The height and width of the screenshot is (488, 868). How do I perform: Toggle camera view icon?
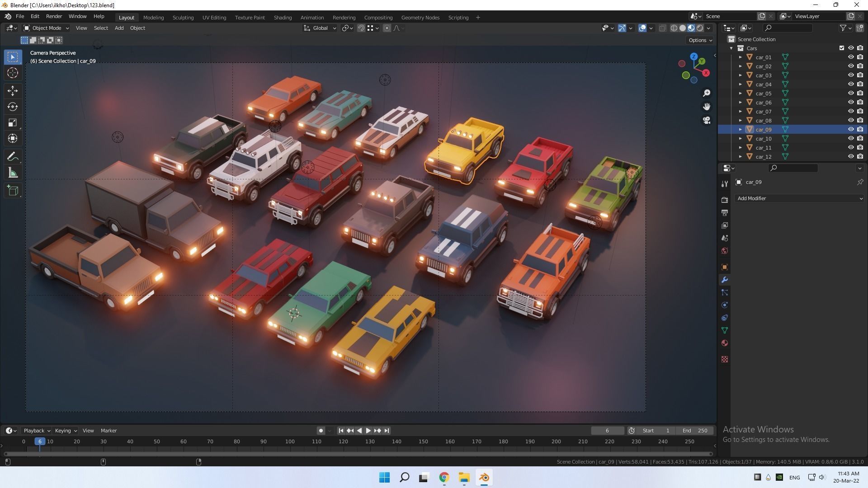707,120
